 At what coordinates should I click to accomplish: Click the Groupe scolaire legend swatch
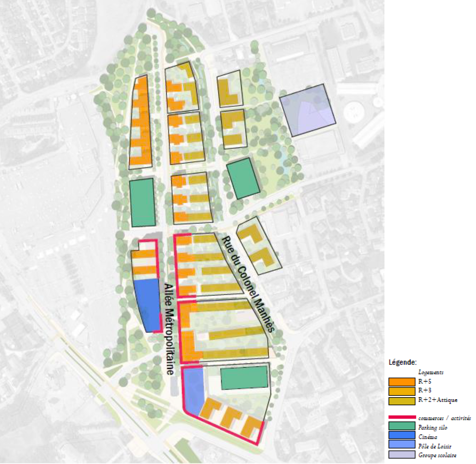pos(402,454)
